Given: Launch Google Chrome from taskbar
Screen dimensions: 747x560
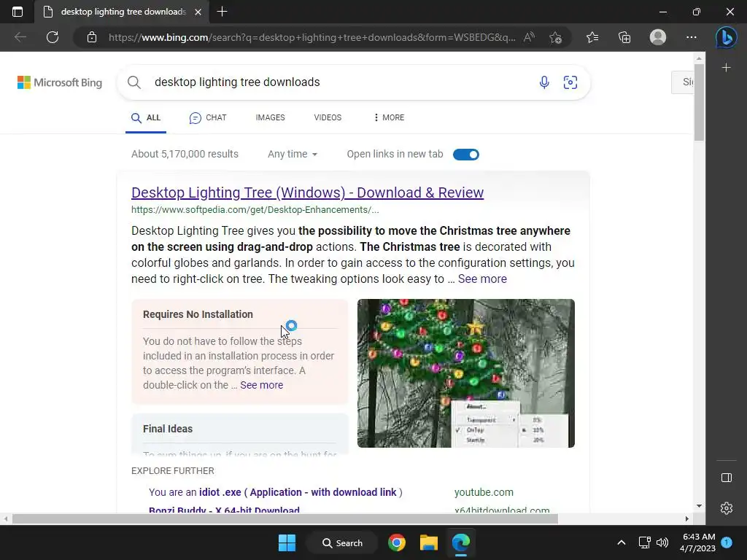Looking at the screenshot, I should (x=396, y=542).
